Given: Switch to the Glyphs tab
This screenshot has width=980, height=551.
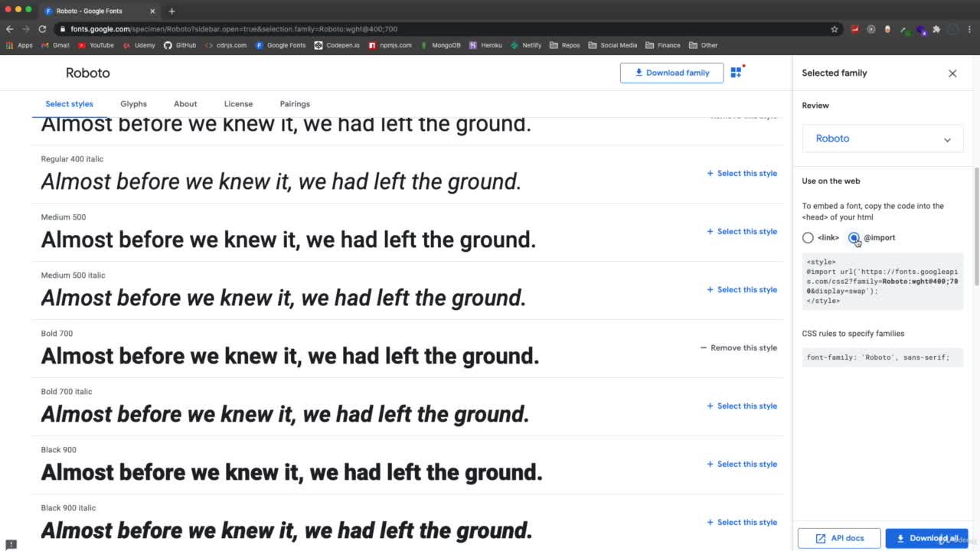Looking at the screenshot, I should coord(133,104).
